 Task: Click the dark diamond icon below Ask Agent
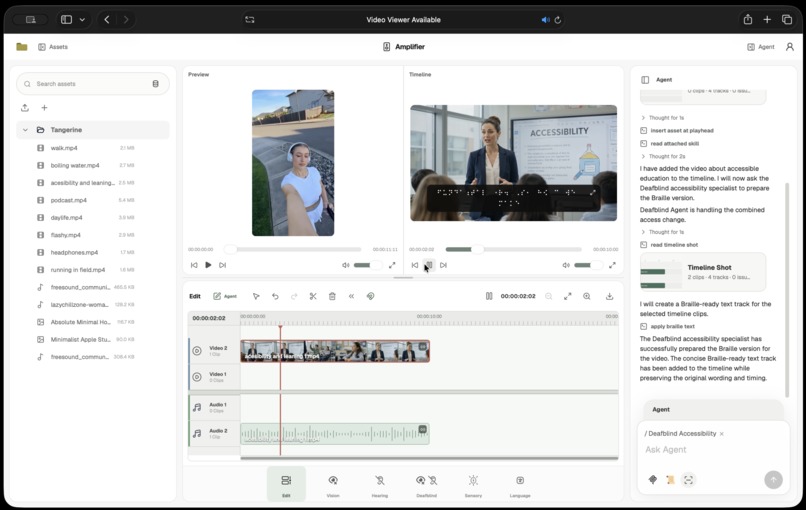(653, 480)
